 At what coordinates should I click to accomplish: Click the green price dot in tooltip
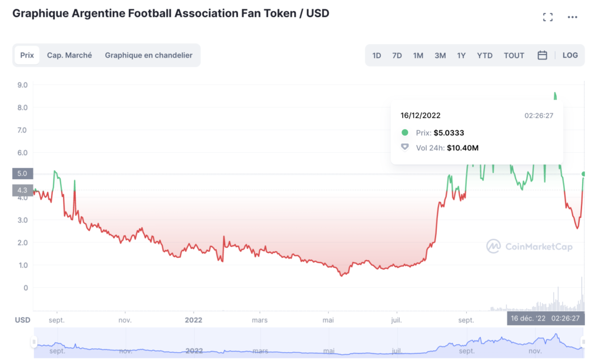[x=404, y=133]
